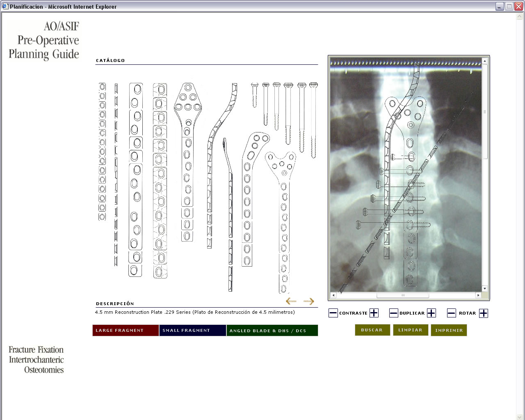Click the Rotar minus button to rotate implant
Image resolution: width=525 pixels, height=420 pixels.
pyautogui.click(x=451, y=313)
